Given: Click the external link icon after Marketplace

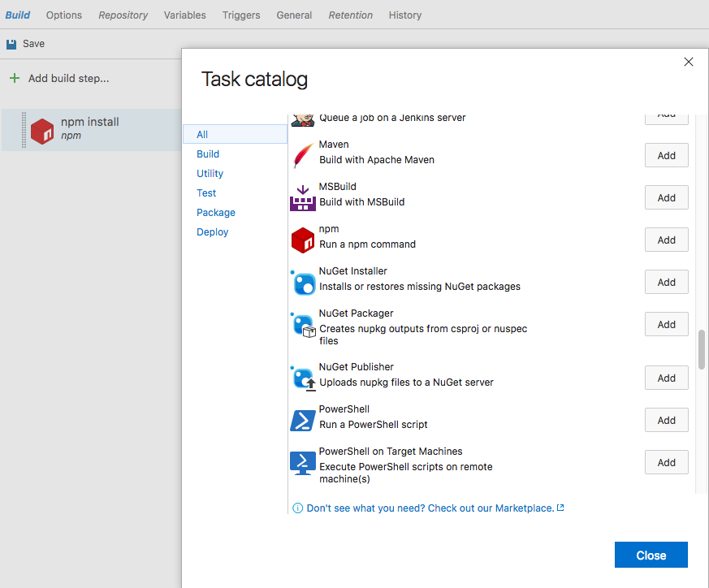Looking at the screenshot, I should point(560,508).
